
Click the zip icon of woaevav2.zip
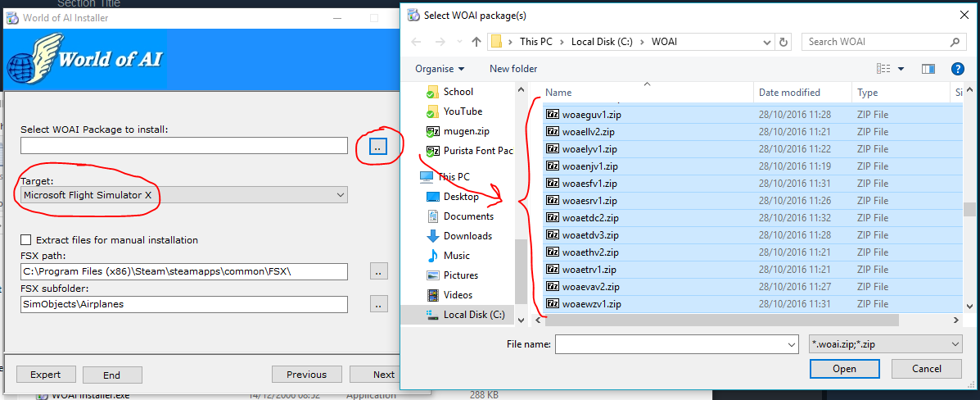click(553, 287)
